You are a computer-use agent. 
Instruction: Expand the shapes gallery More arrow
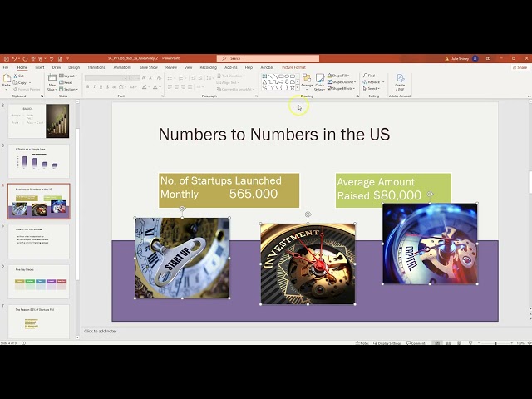pyautogui.click(x=298, y=88)
